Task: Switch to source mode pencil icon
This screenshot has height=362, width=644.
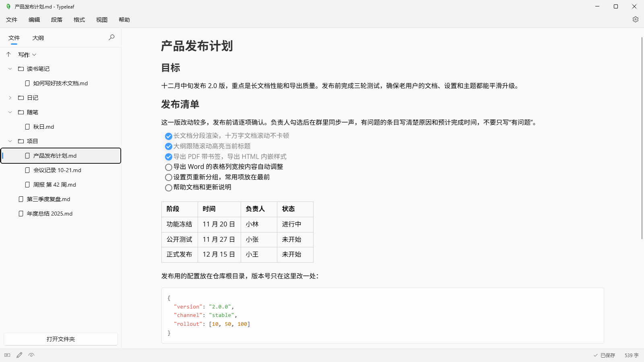Action: (19, 355)
